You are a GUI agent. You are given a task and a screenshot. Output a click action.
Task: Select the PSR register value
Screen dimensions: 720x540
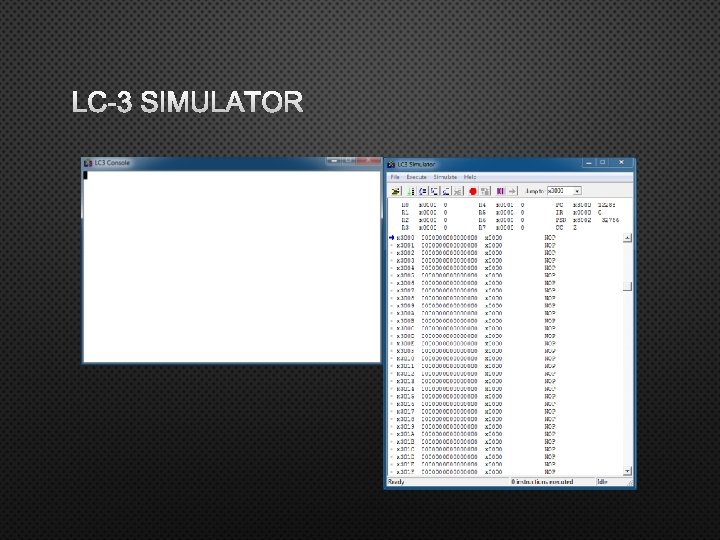tap(582, 220)
